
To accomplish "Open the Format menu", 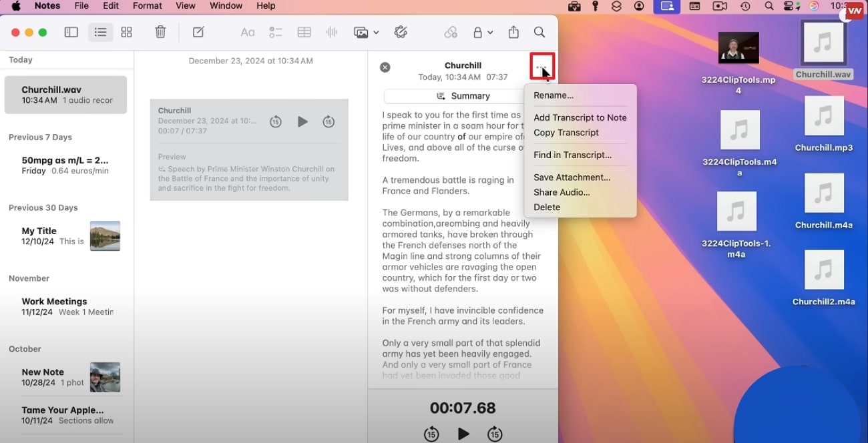I will 148,6.
